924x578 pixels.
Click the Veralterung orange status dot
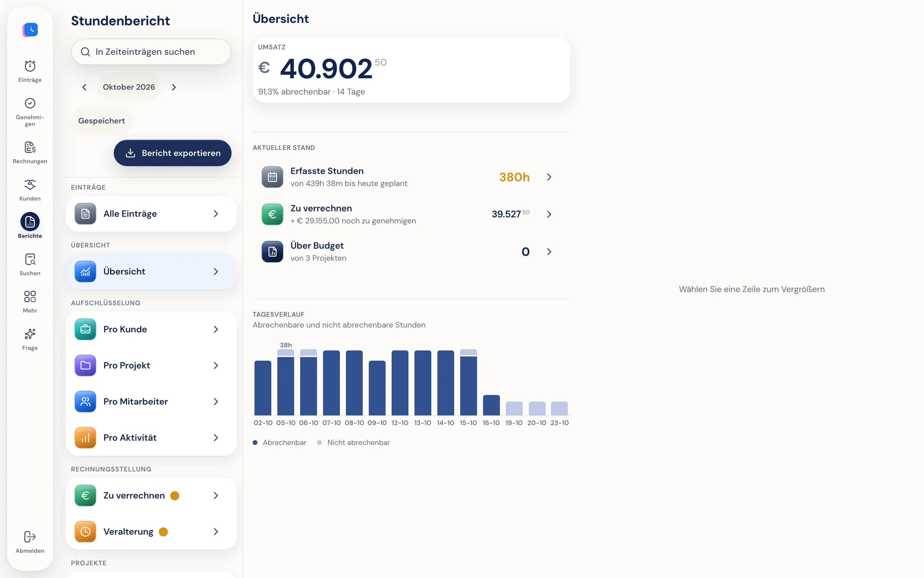coord(163,532)
